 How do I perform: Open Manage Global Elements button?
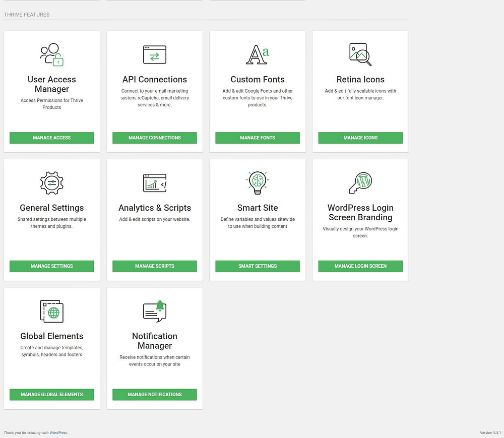[52, 395]
